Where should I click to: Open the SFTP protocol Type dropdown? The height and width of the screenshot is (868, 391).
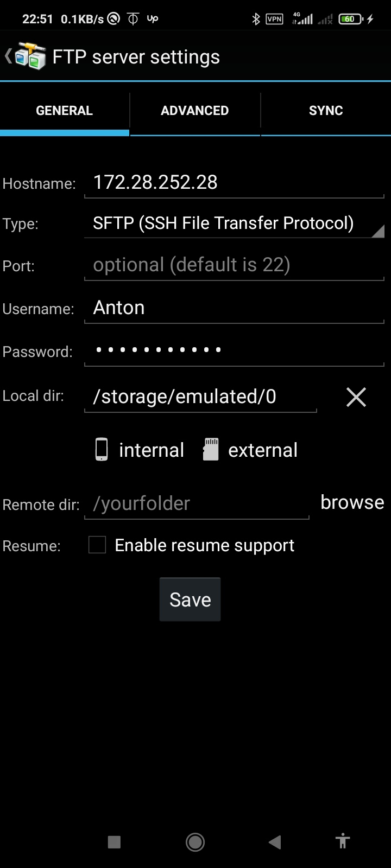[x=234, y=224]
